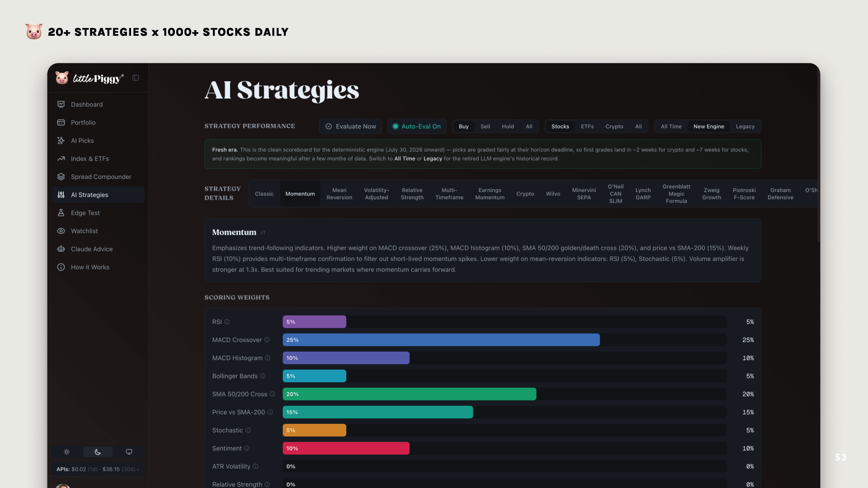Open Dashboard from the sidebar
Screen dimensions: 868x488
click(x=98, y=104)
